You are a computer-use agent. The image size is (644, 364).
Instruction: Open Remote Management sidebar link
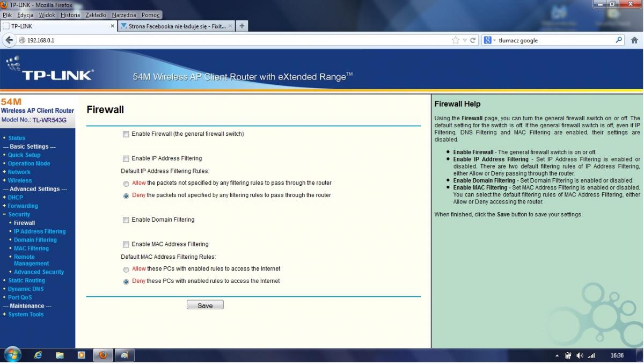31,260
